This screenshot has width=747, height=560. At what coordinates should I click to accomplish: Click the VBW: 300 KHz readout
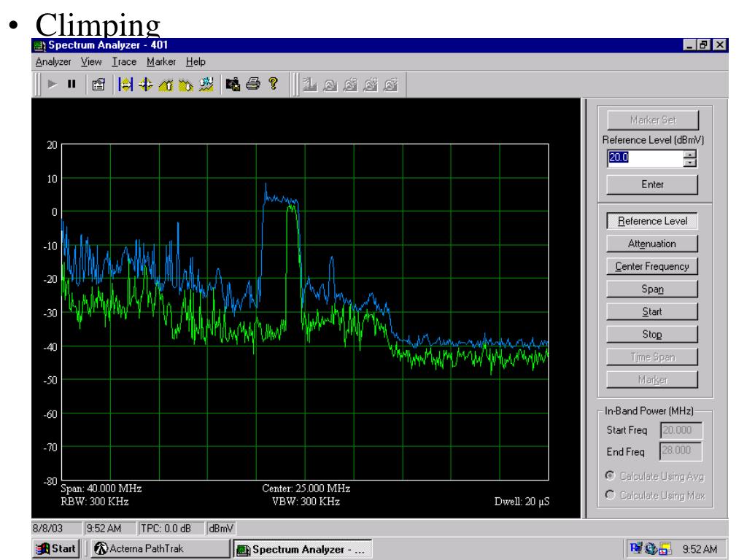(306, 502)
